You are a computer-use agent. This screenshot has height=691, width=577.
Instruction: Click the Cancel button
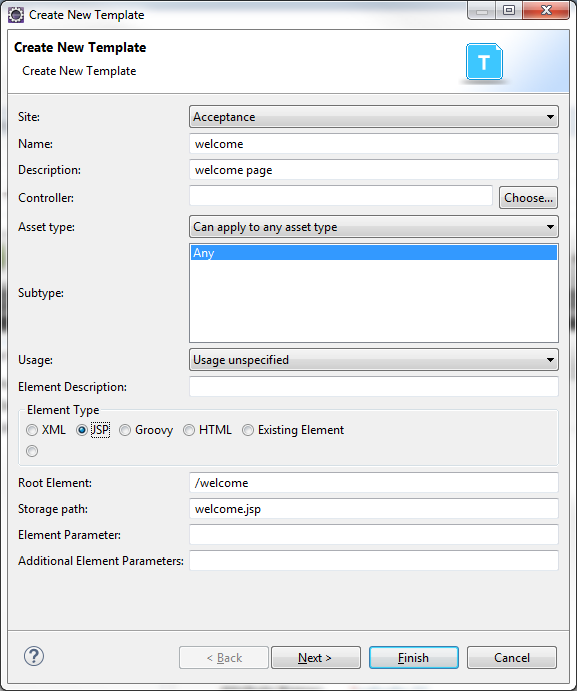[512, 658]
